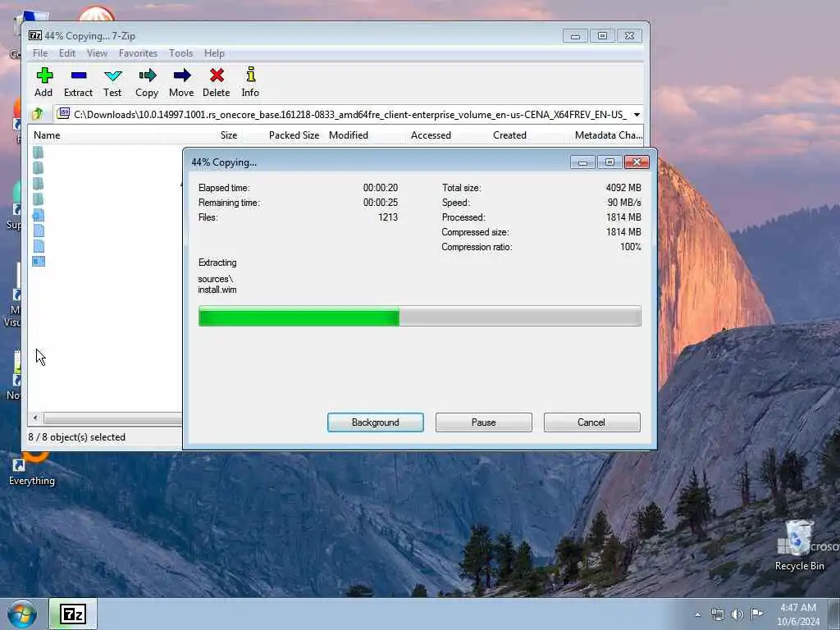Click status bar text 8 / 8 object(s) selected
Viewport: 840px width, 630px height.
tap(76, 437)
